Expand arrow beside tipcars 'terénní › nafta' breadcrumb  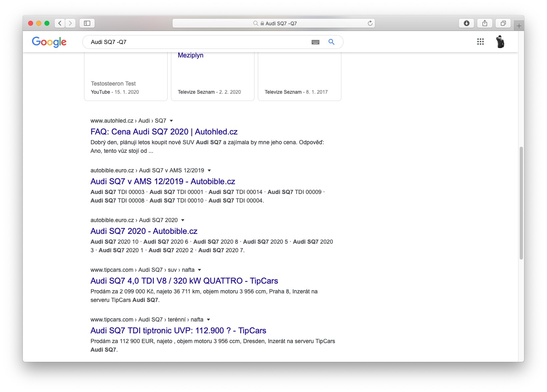(208, 319)
